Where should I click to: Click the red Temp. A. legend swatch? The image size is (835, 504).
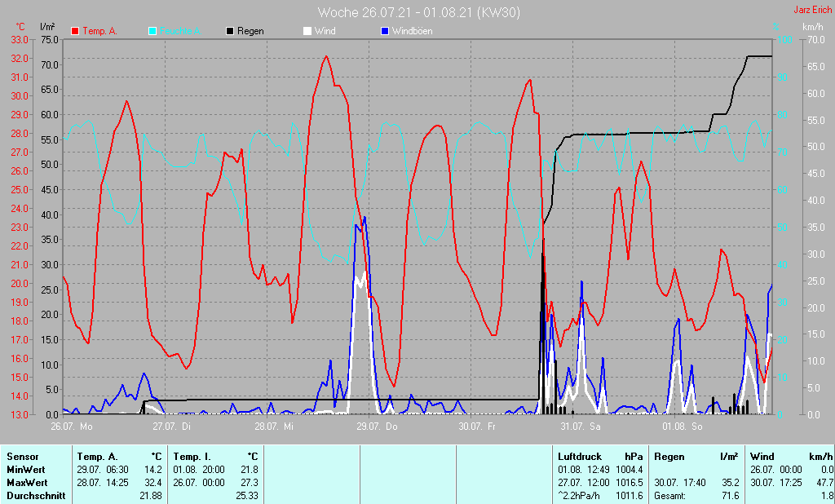(75, 32)
